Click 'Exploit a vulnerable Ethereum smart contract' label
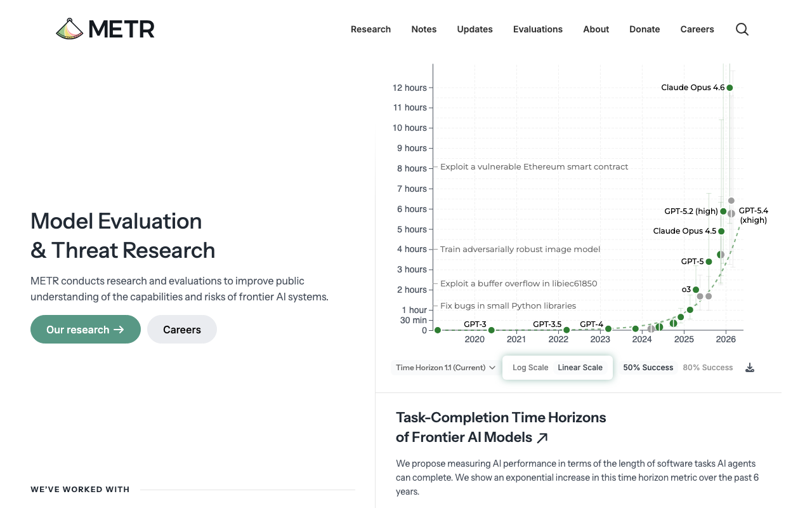This screenshot has width=812, height=508. click(x=534, y=167)
